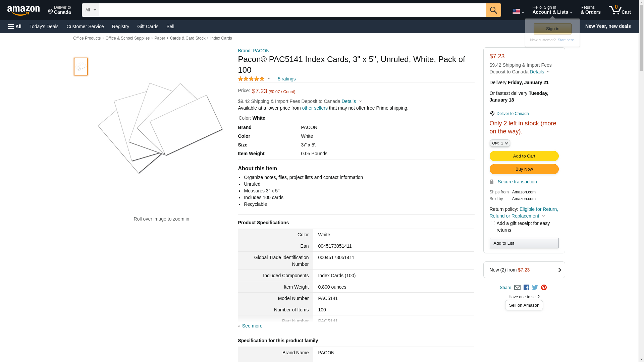Share product on Facebook
This screenshot has width=644, height=362.
pos(526,288)
